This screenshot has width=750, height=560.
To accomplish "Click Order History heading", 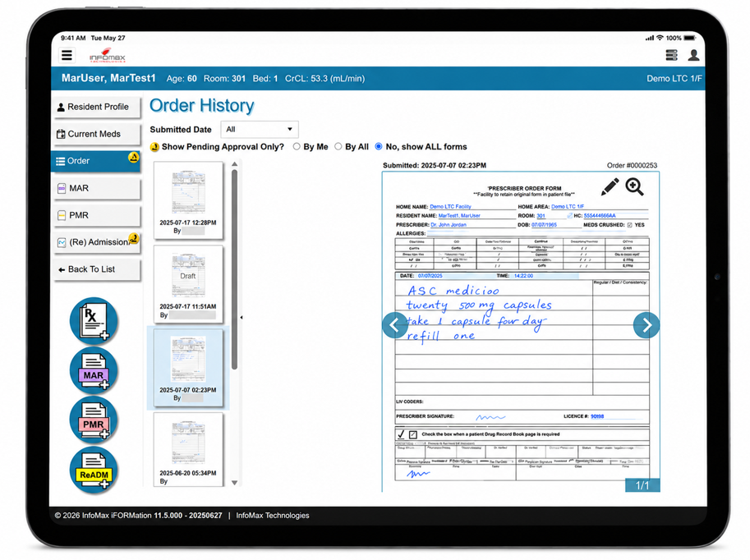I will tap(201, 105).
